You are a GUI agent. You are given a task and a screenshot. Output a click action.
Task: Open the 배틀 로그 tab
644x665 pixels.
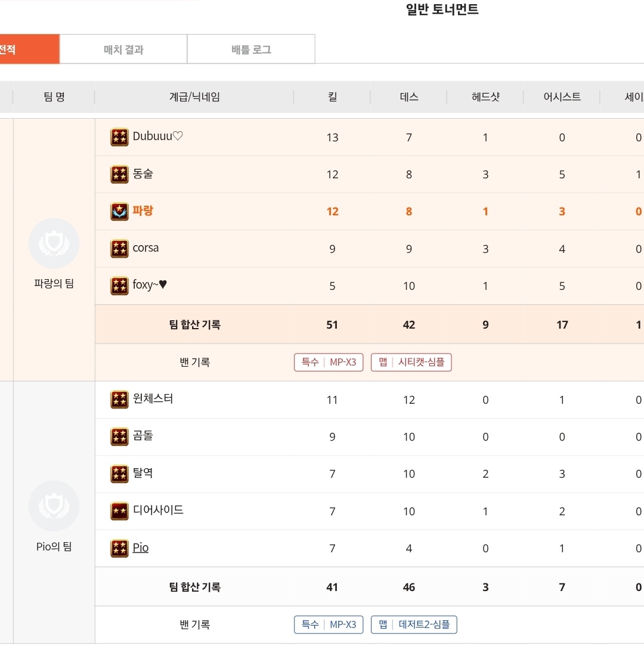pos(251,50)
